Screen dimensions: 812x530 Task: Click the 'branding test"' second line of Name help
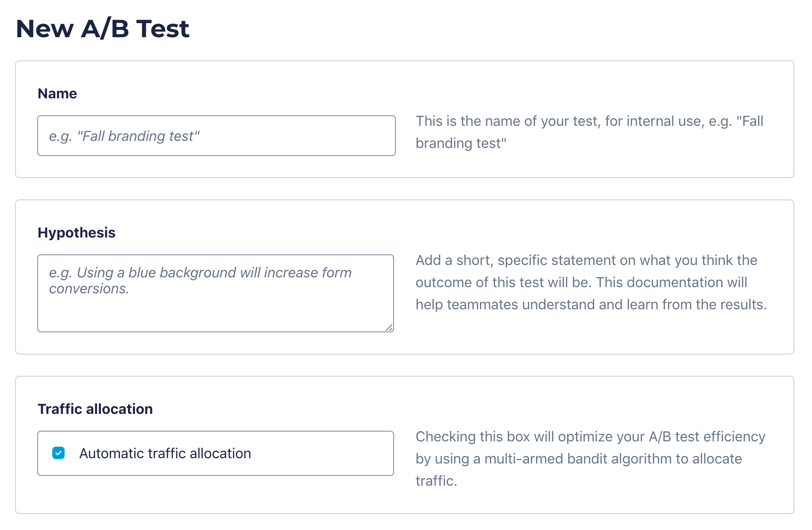(460, 144)
